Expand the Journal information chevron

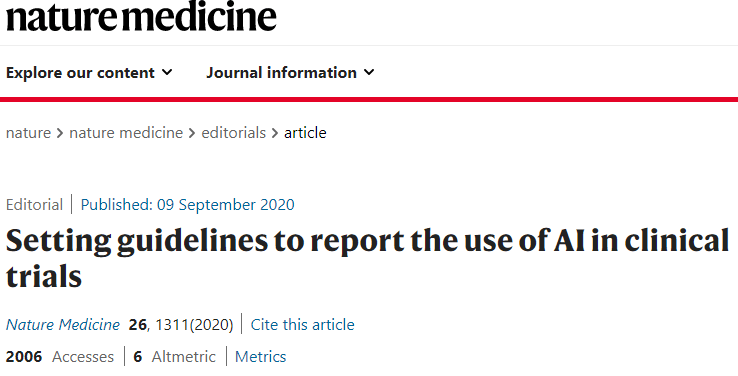click(369, 72)
